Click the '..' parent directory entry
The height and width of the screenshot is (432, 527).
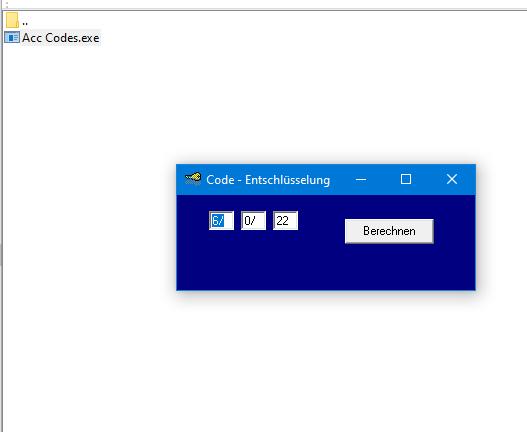[25, 23]
